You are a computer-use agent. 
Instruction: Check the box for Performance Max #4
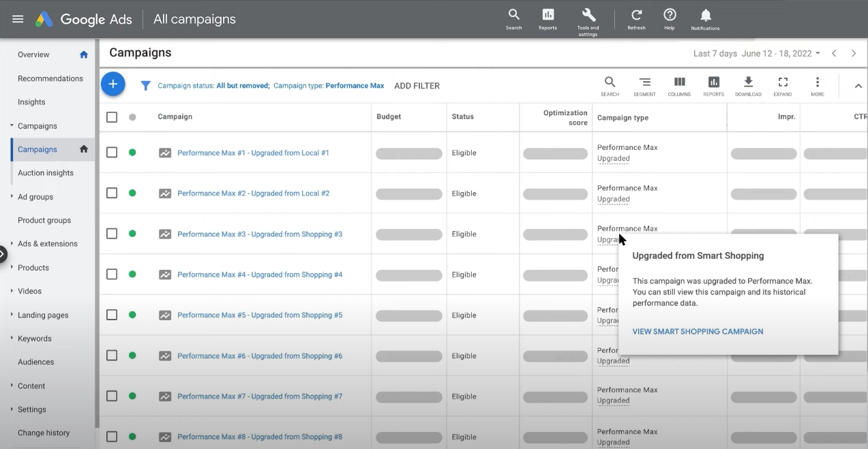click(112, 275)
